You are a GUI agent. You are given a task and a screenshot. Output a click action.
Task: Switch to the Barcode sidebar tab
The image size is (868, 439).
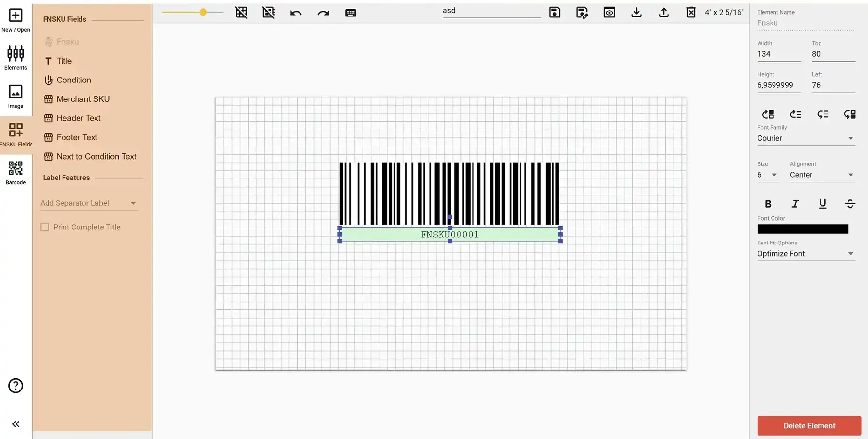(x=16, y=173)
